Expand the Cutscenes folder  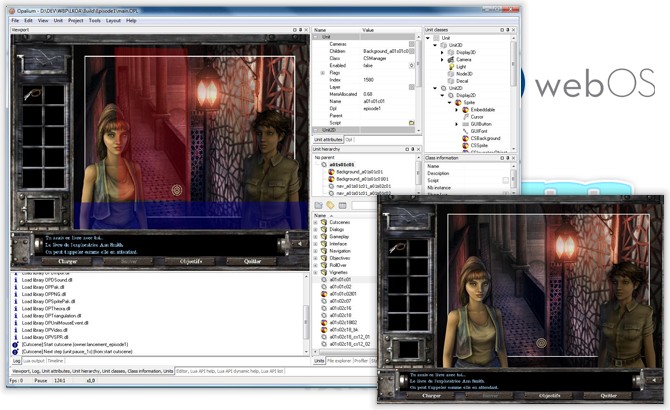[316, 223]
